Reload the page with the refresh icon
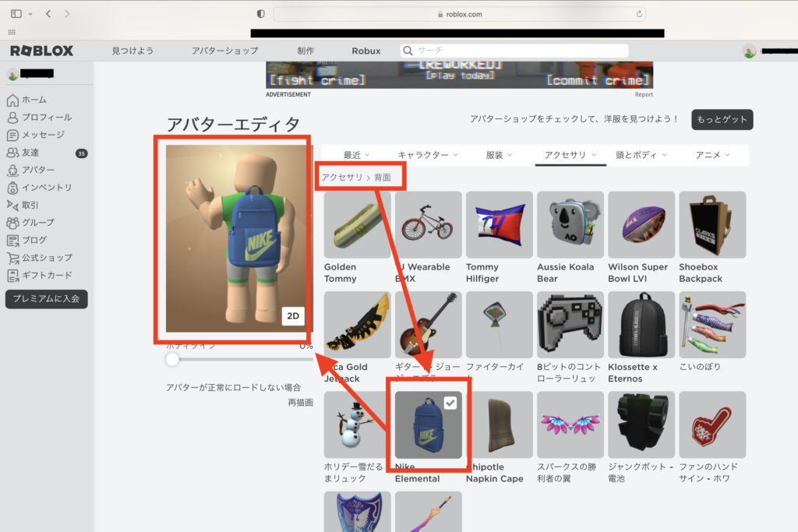Image resolution: width=798 pixels, height=532 pixels. (639, 14)
